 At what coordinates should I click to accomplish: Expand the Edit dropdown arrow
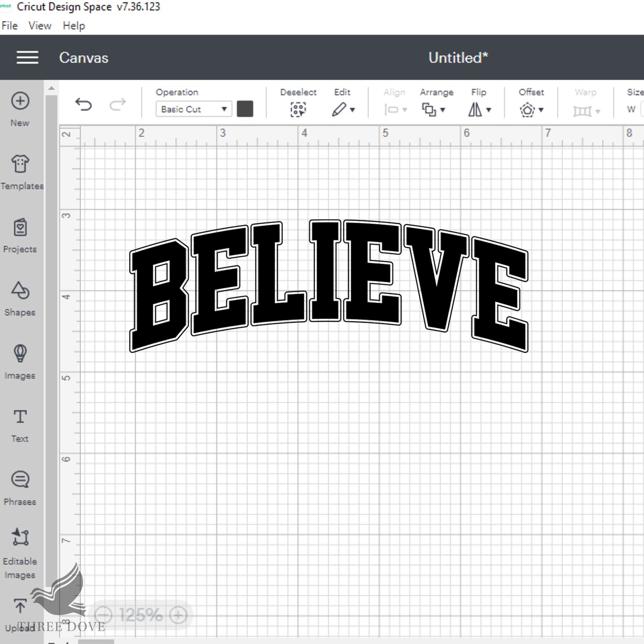353,110
